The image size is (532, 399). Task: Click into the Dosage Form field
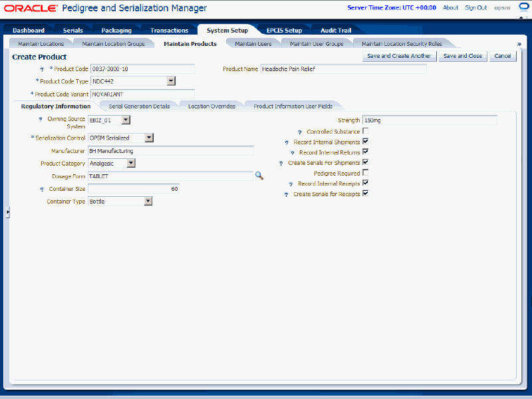click(170, 176)
